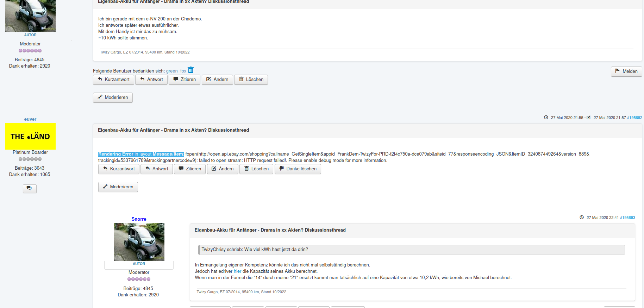
Task: Delete euver's post via Löschen
Action: 256,169
